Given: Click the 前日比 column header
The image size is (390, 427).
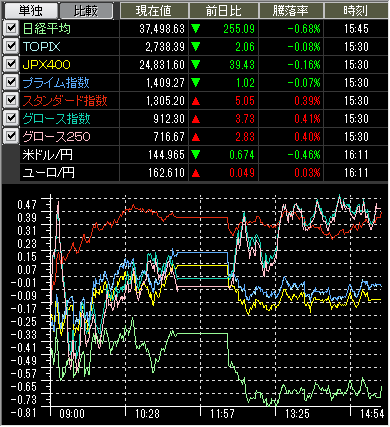Looking at the screenshot, I should [x=224, y=11].
